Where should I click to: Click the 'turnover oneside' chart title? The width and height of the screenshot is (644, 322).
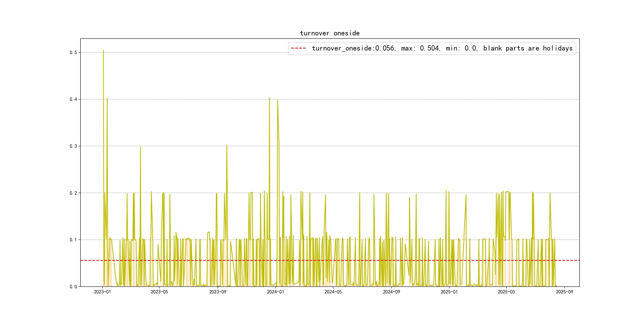click(330, 33)
